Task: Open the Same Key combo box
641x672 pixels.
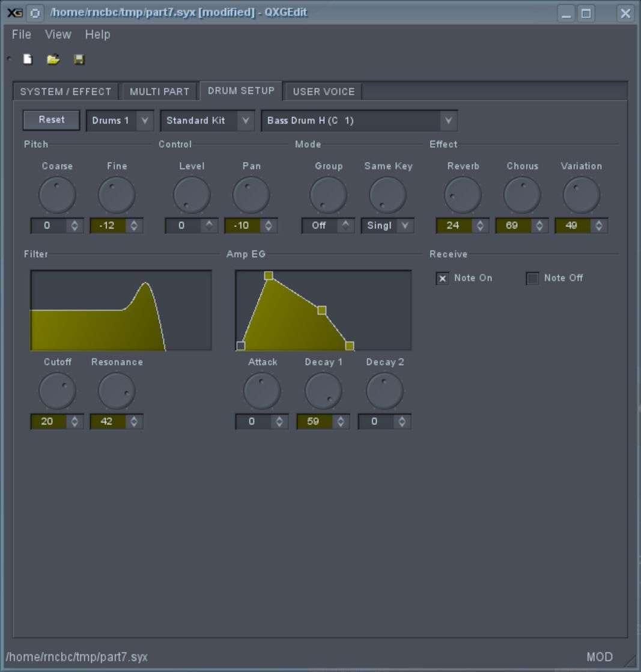Action: [387, 225]
